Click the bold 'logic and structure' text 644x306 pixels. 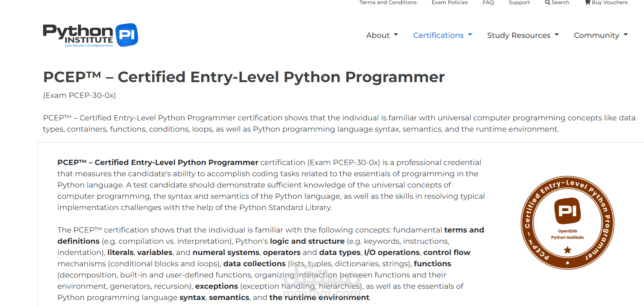click(x=307, y=241)
